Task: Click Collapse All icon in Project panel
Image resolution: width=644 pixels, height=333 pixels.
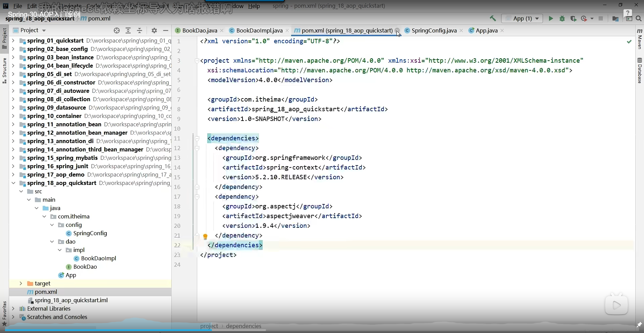Action: (140, 30)
